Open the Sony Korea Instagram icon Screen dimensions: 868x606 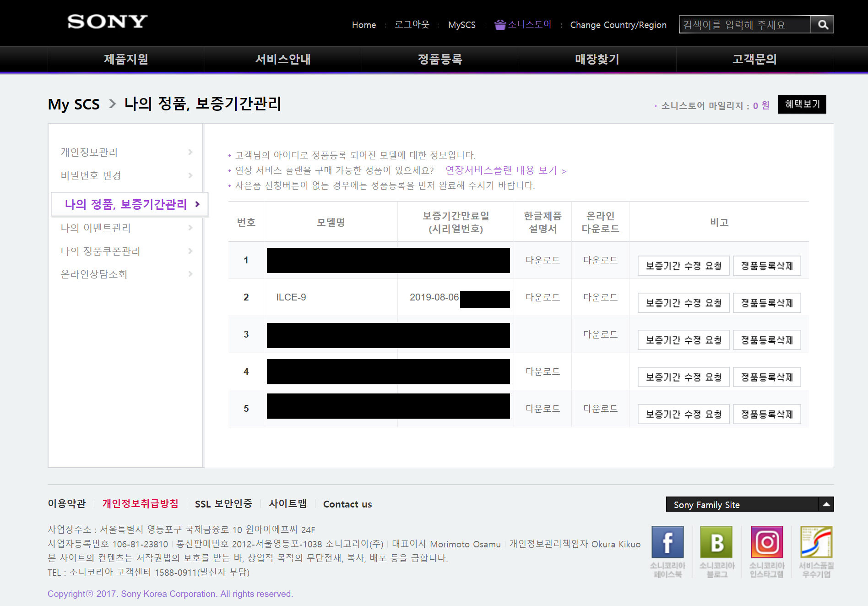point(767,542)
